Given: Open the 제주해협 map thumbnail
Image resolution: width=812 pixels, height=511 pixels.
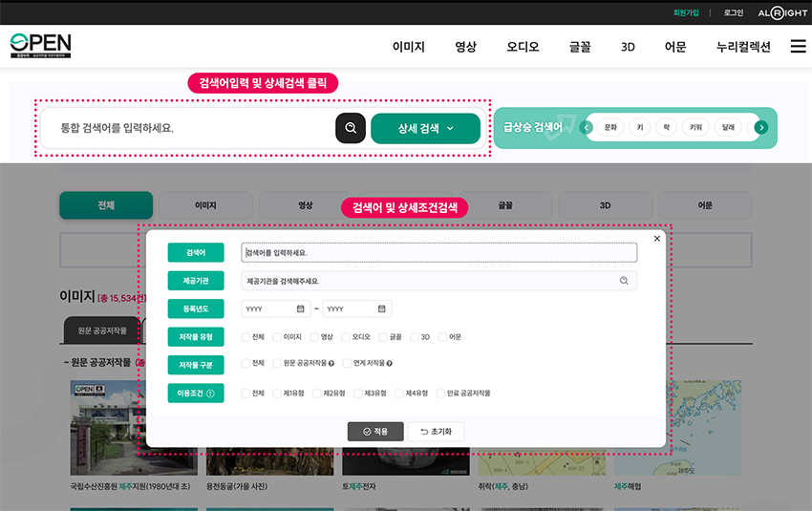Looking at the screenshot, I should [x=678, y=428].
